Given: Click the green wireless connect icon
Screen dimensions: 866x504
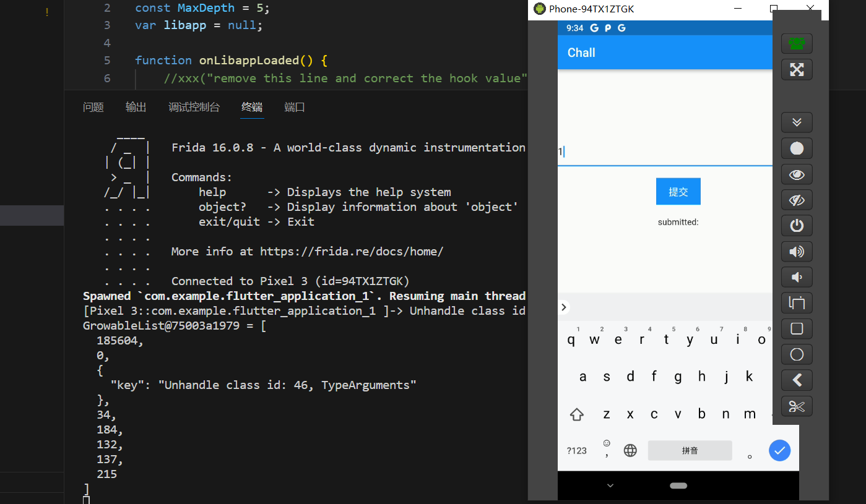Looking at the screenshot, I should click(797, 44).
